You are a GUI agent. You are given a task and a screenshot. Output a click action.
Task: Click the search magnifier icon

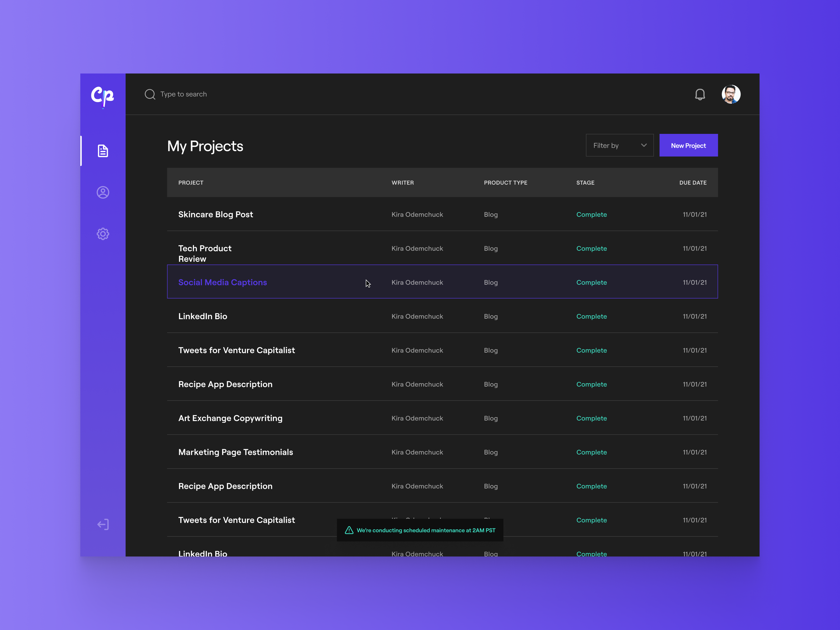click(x=150, y=94)
